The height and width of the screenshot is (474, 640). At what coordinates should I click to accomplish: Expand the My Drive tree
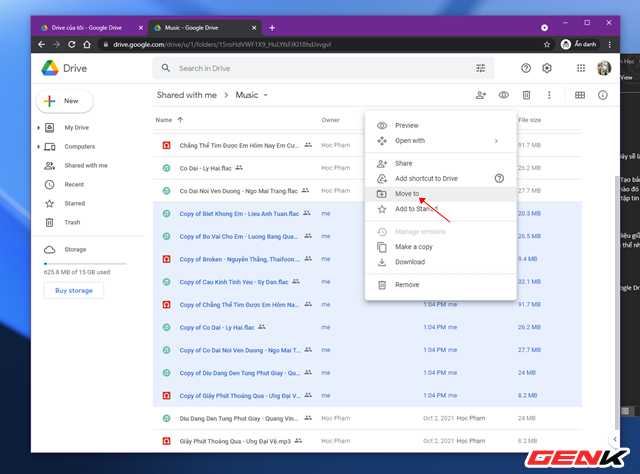coord(38,128)
